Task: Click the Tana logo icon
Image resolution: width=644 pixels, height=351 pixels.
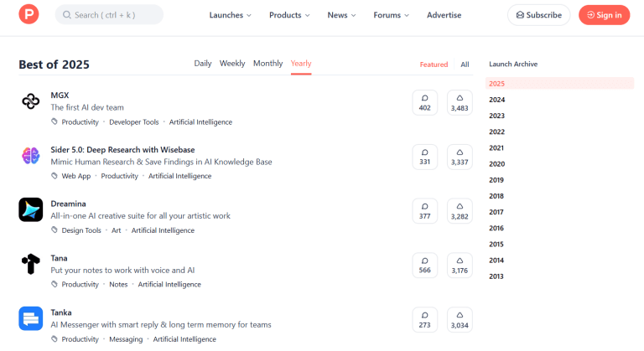Action: [31, 264]
